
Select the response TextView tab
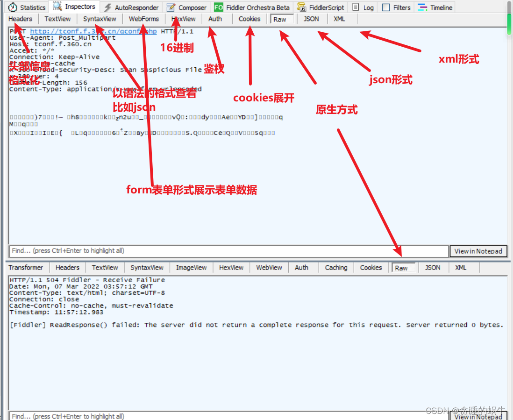[x=105, y=268]
